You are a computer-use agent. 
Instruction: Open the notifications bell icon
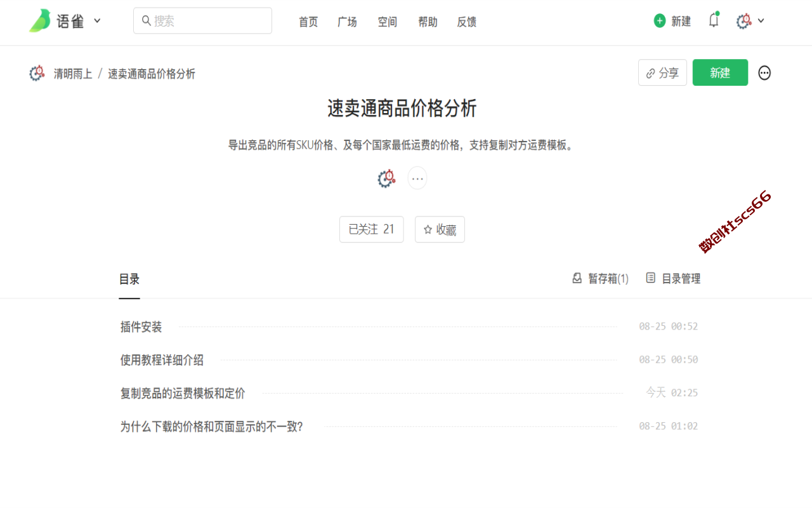(714, 20)
